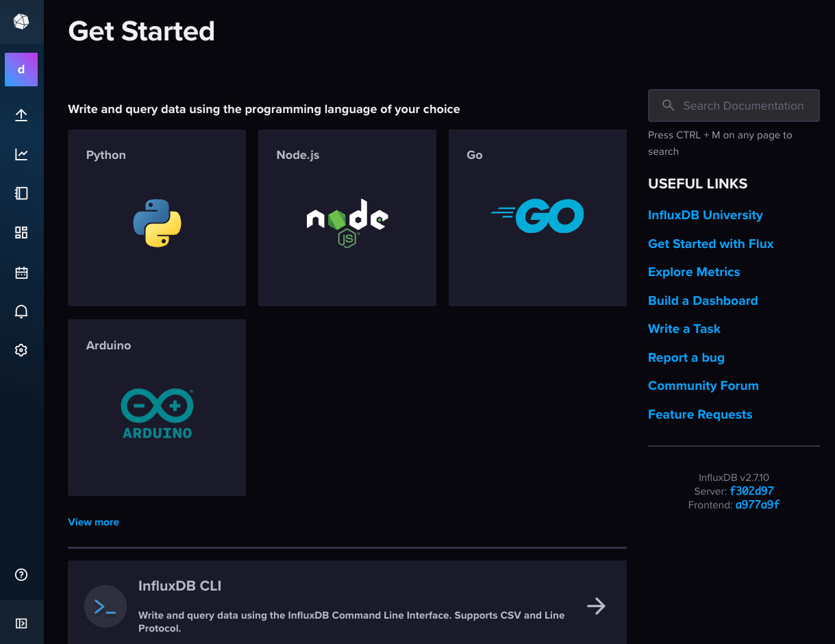Open Notebooks icon in sidebar
835x644 pixels.
click(21, 193)
